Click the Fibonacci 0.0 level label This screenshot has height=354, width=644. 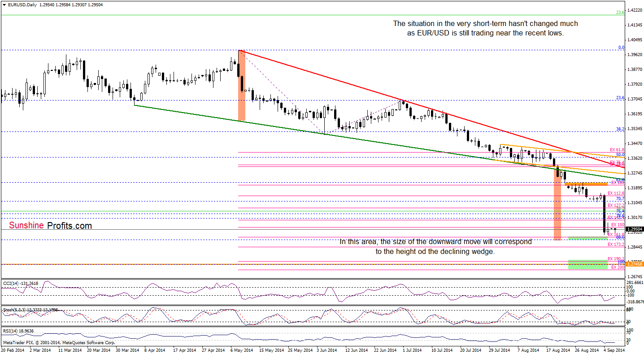point(621,47)
